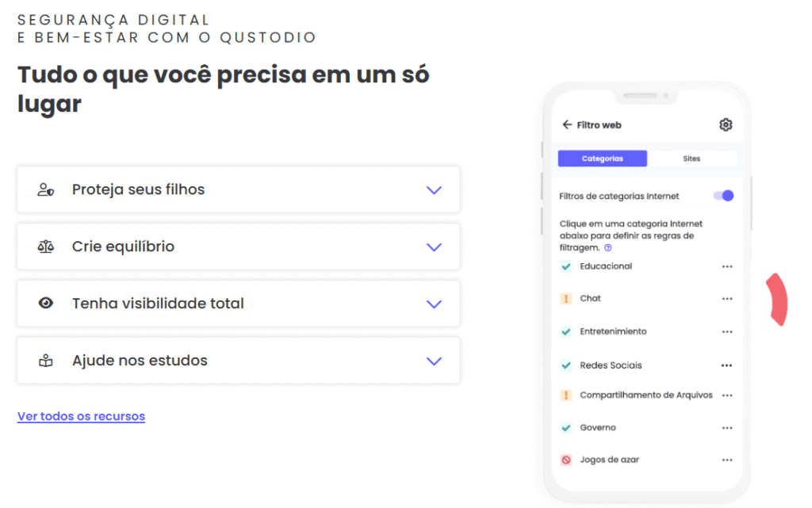Click the back arrow beside Filtro web
The height and width of the screenshot is (508, 812).
click(x=567, y=125)
